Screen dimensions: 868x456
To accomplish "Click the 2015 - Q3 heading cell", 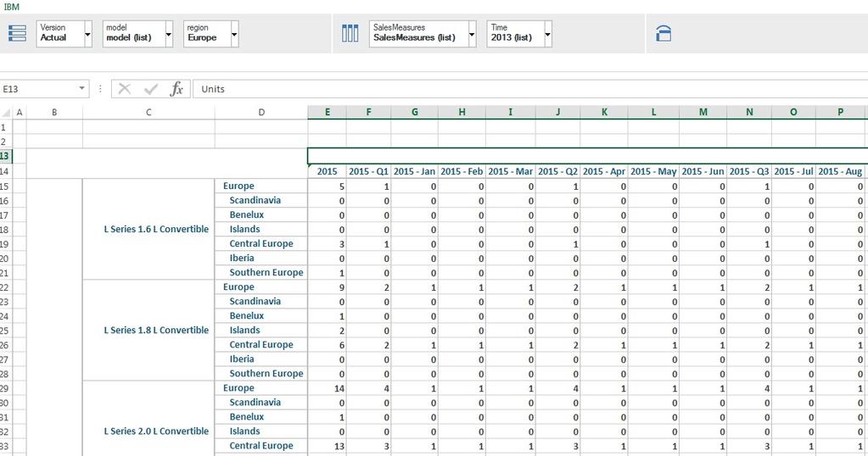I will 749,171.
